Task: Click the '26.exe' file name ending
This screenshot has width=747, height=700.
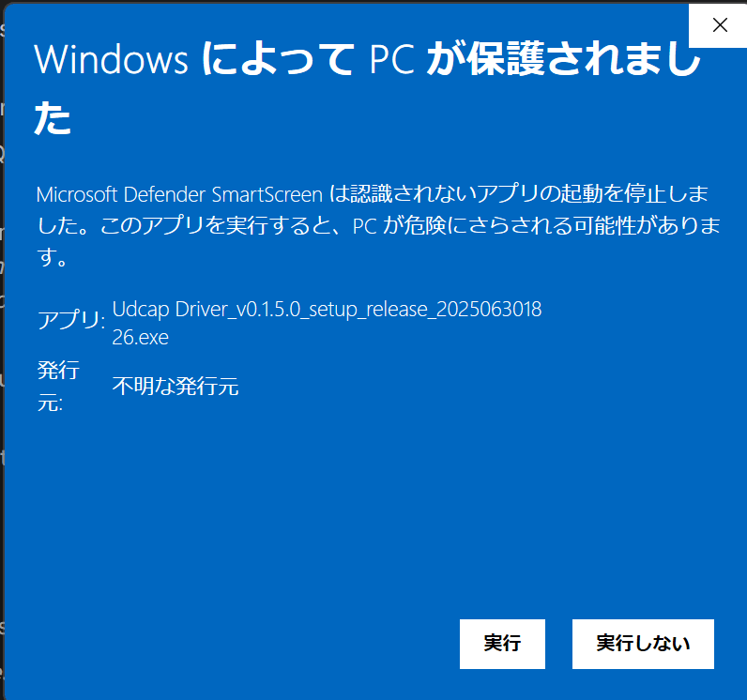Action: pos(141,338)
